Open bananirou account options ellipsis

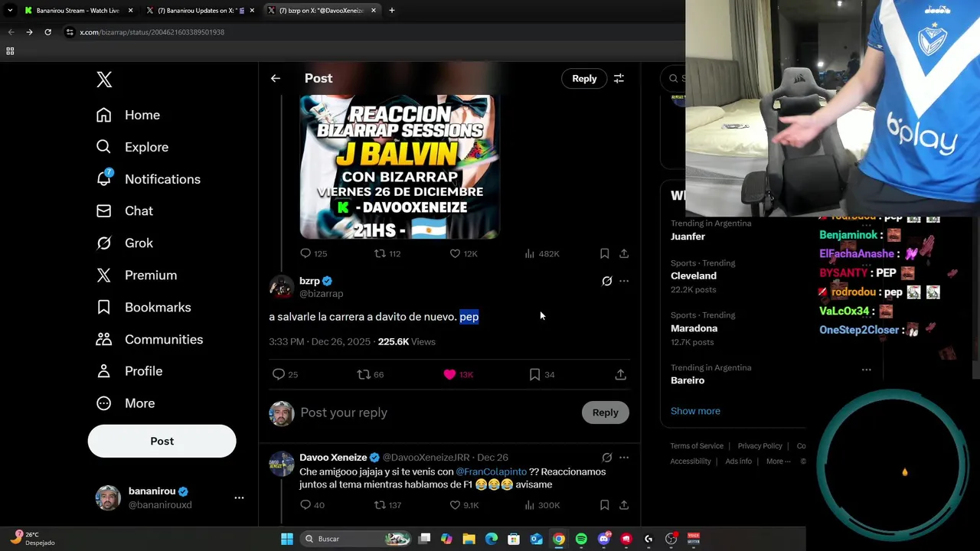[239, 497]
